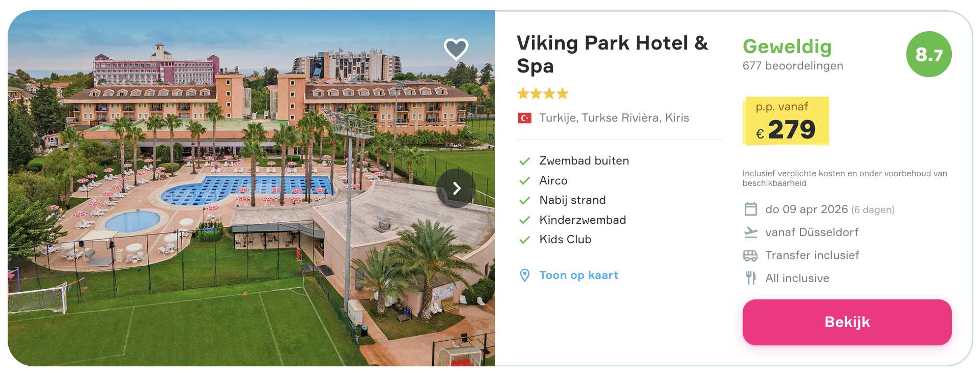Open the map via Toon op kaart link
The height and width of the screenshot is (374, 980).
pos(578,275)
